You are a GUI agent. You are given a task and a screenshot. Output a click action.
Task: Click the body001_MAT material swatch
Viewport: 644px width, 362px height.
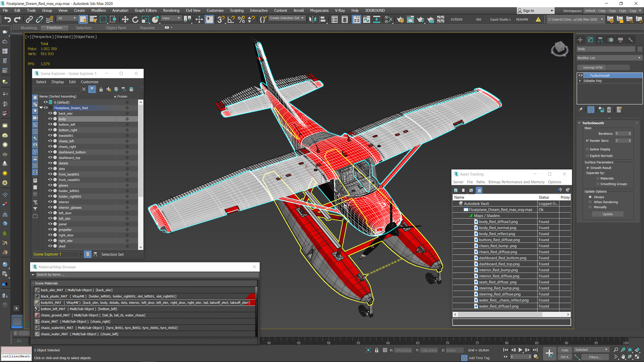37,303
